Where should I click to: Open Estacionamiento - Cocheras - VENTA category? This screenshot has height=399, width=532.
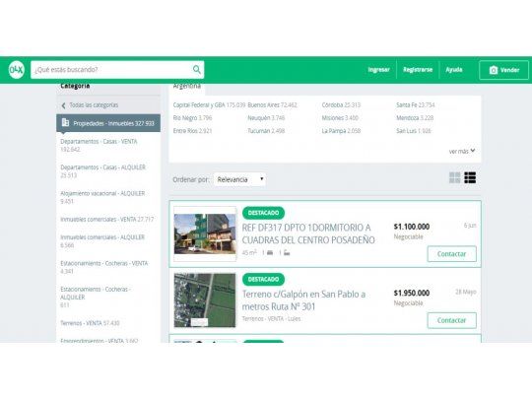[x=104, y=267]
